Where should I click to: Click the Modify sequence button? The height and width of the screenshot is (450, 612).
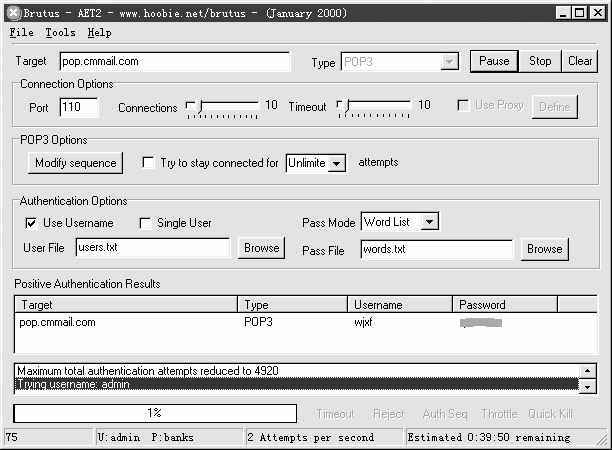point(75,163)
